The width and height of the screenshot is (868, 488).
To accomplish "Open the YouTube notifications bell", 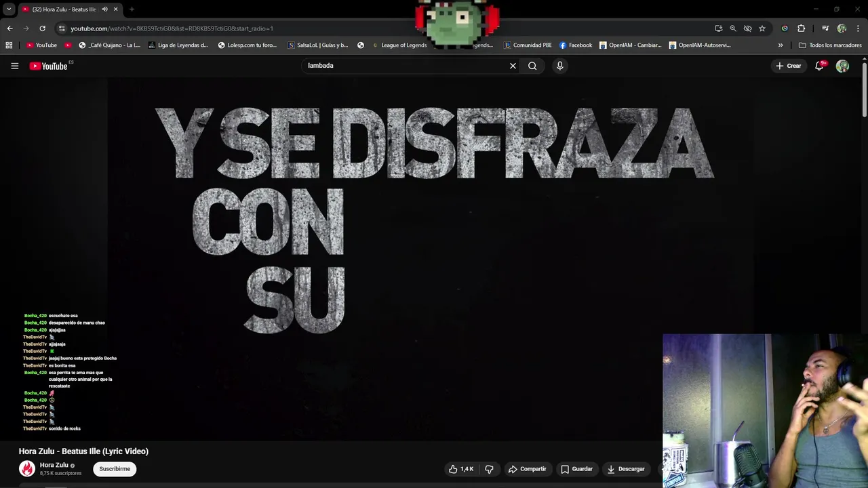I will pos(819,66).
